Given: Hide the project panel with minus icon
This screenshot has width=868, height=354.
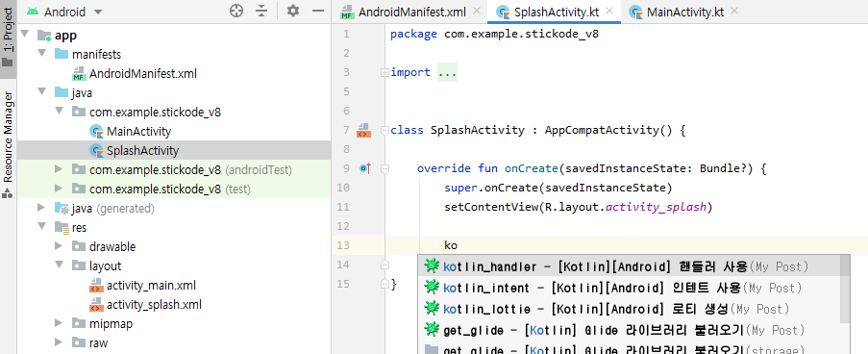Looking at the screenshot, I should (x=318, y=12).
